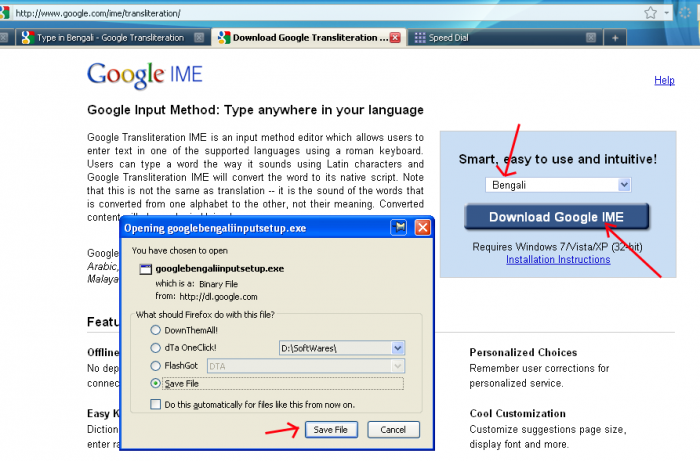Open the Help link
700x461 pixels.
[664, 80]
